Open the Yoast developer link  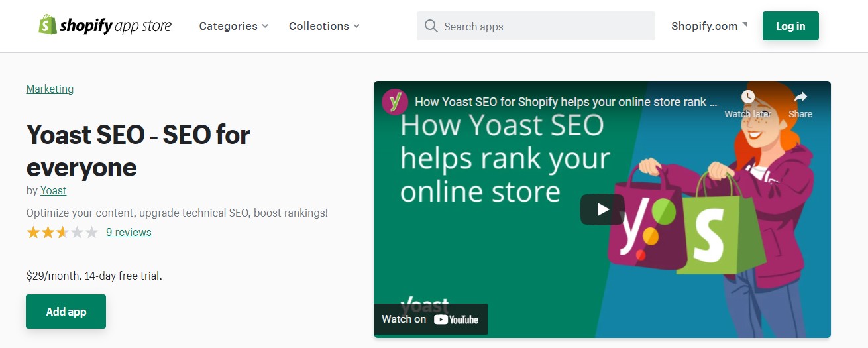(x=54, y=190)
